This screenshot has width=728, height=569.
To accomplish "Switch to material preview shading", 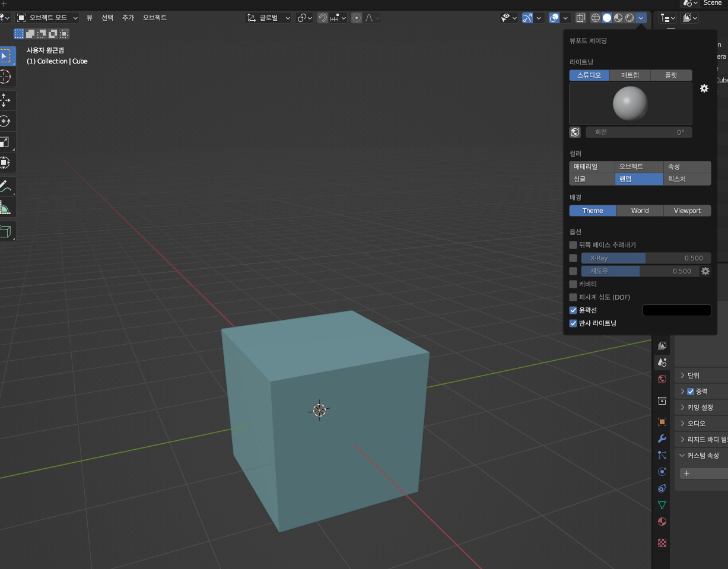I will tap(618, 18).
